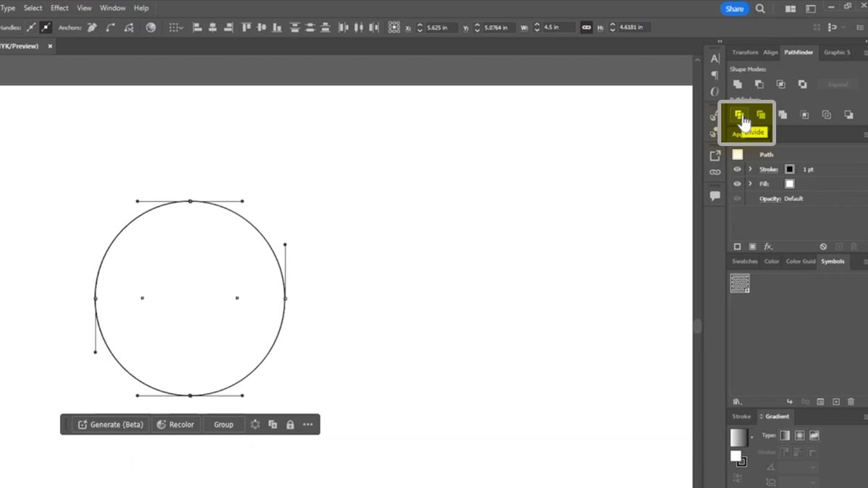Viewport: 868px width, 488px height.
Task: Click the Minus Back pathfinder icon
Action: 848,115
